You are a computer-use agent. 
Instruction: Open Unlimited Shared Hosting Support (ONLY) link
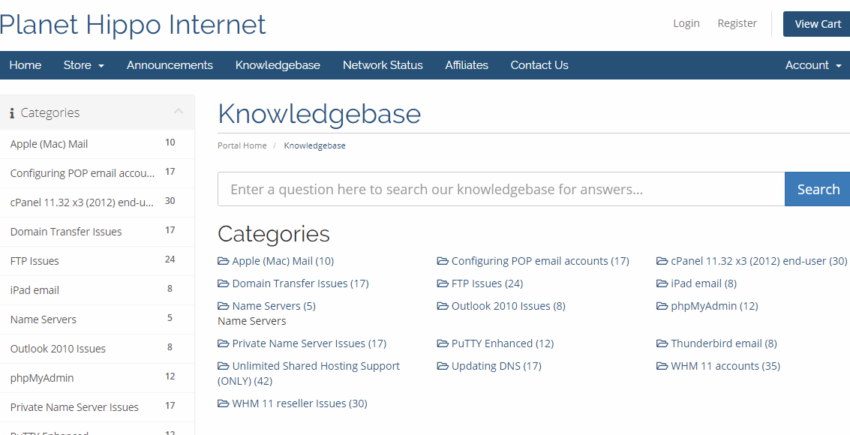[x=309, y=373]
